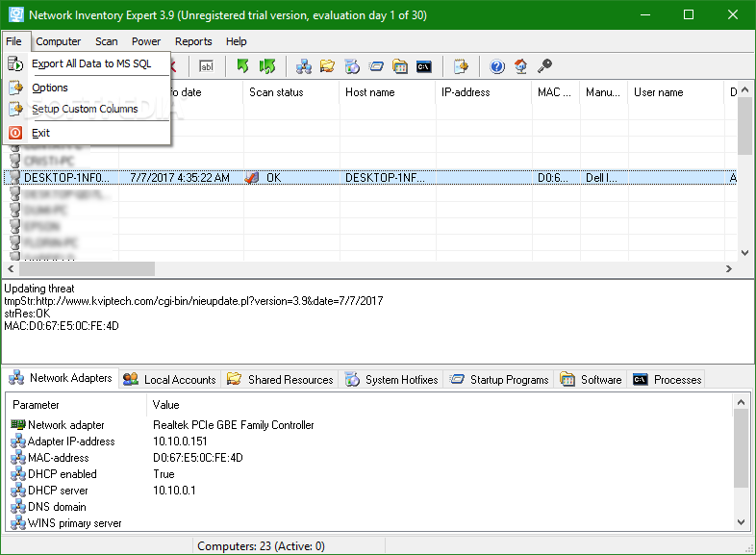756x555 pixels.
Task: Click the shared resources folder toolbar icon
Action: point(327,66)
